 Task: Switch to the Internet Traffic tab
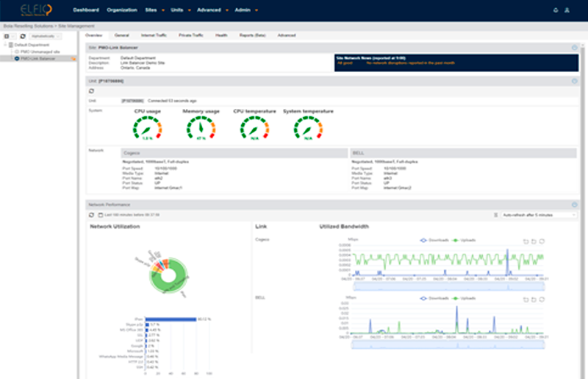click(154, 35)
